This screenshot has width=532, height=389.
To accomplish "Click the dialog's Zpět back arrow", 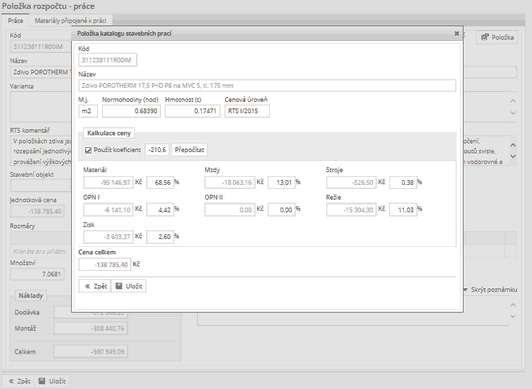I will coord(88,286).
